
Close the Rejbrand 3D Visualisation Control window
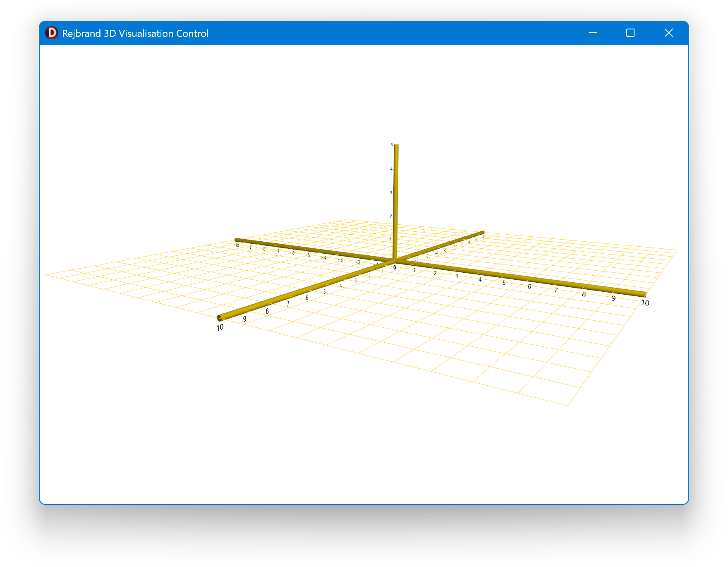click(668, 33)
